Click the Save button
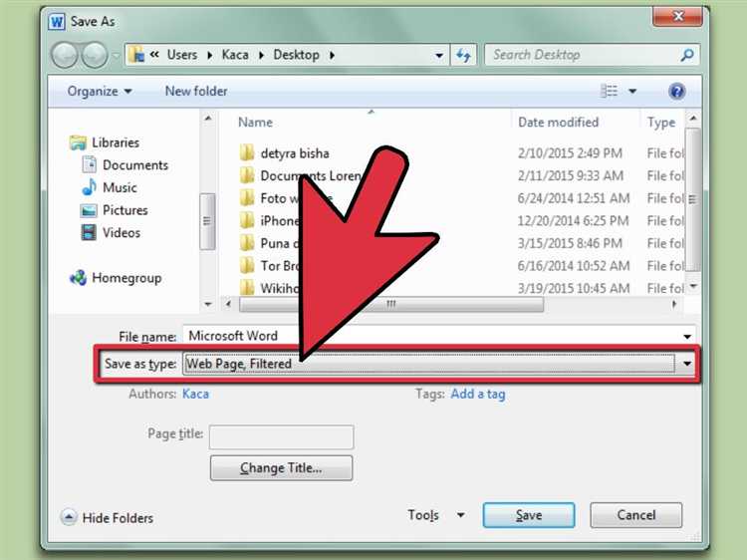This screenshot has width=747, height=560. click(x=528, y=515)
